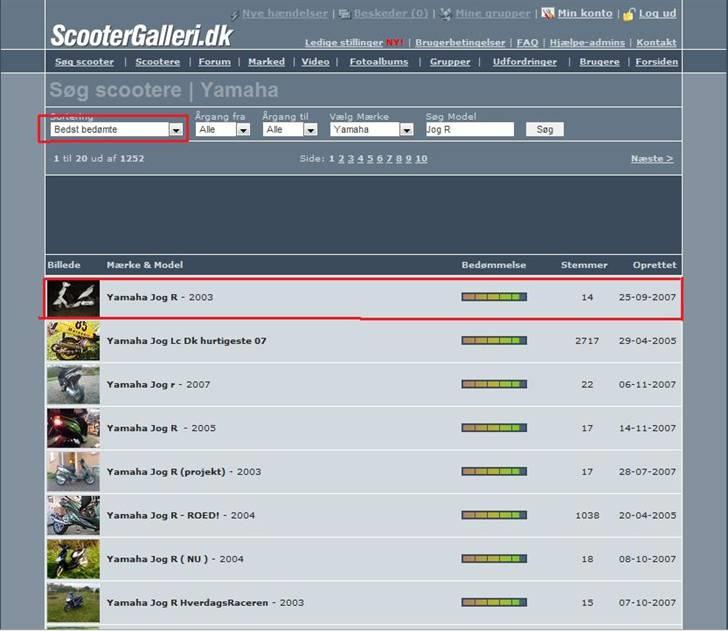
Task: Select Marked in the navigation bar
Action: [266, 62]
